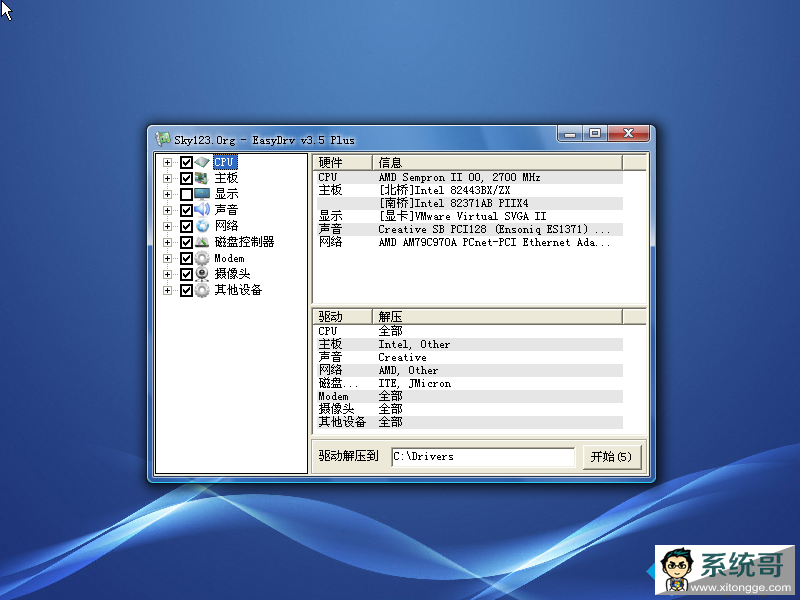This screenshot has height=600, width=800.
Task: Click the webcam icon beside 摄像头
Action: click(x=202, y=274)
